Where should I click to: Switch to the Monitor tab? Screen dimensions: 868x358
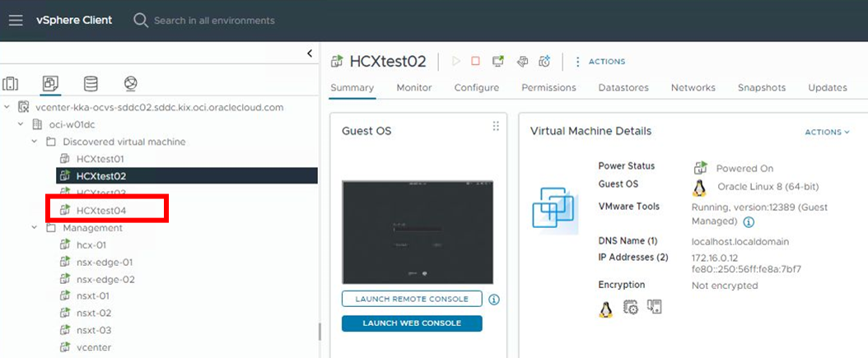click(x=413, y=87)
